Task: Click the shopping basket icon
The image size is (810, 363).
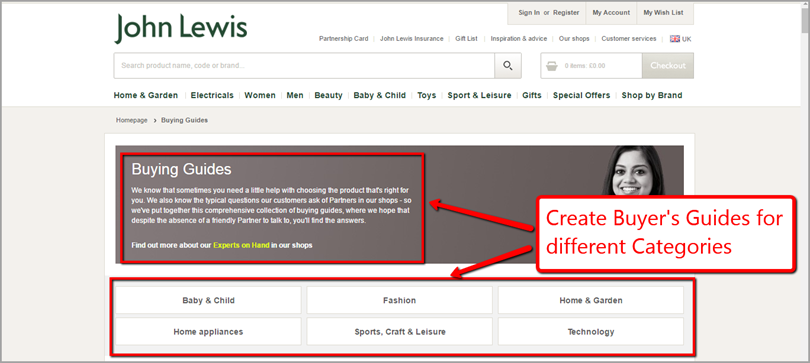Action: [x=552, y=66]
